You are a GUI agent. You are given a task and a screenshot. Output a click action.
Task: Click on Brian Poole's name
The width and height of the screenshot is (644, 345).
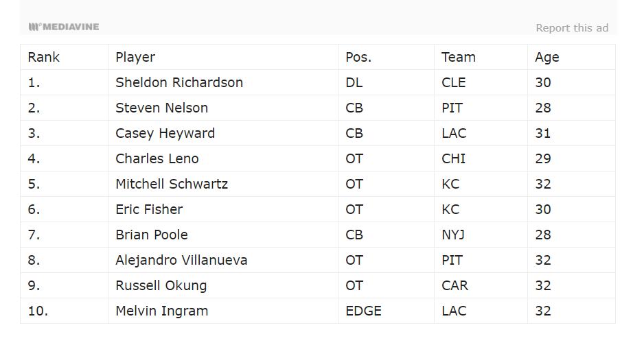point(152,235)
